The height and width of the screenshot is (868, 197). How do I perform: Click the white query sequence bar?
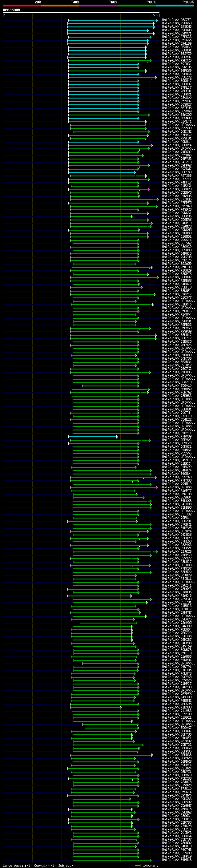coord(81,12)
